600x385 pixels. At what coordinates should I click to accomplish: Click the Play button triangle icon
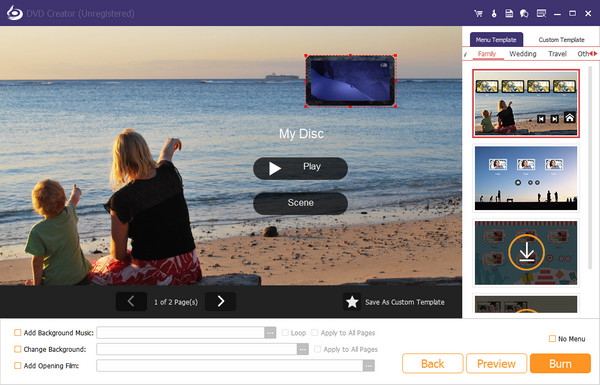(274, 168)
